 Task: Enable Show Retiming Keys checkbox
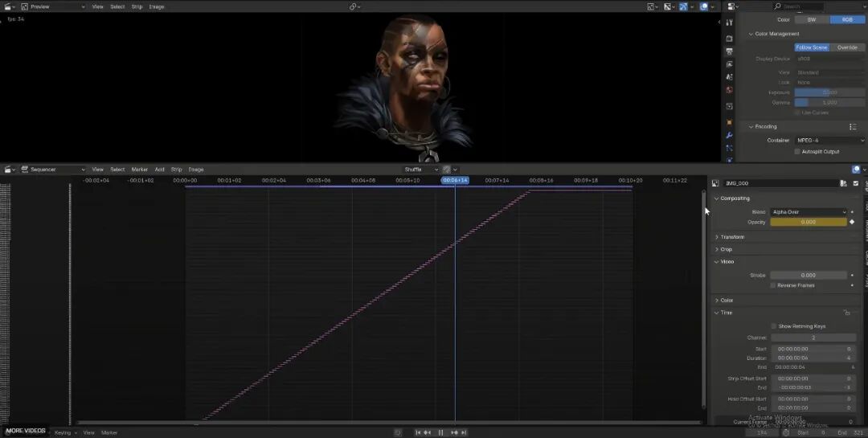click(x=773, y=327)
